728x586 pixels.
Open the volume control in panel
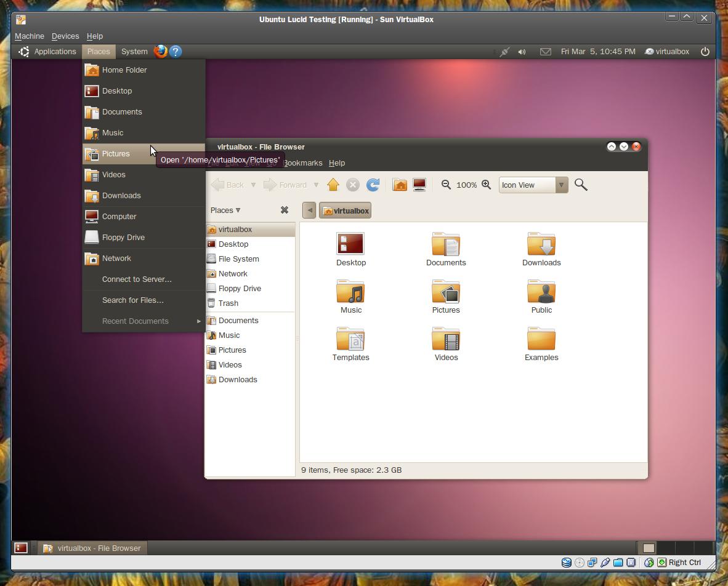click(522, 52)
